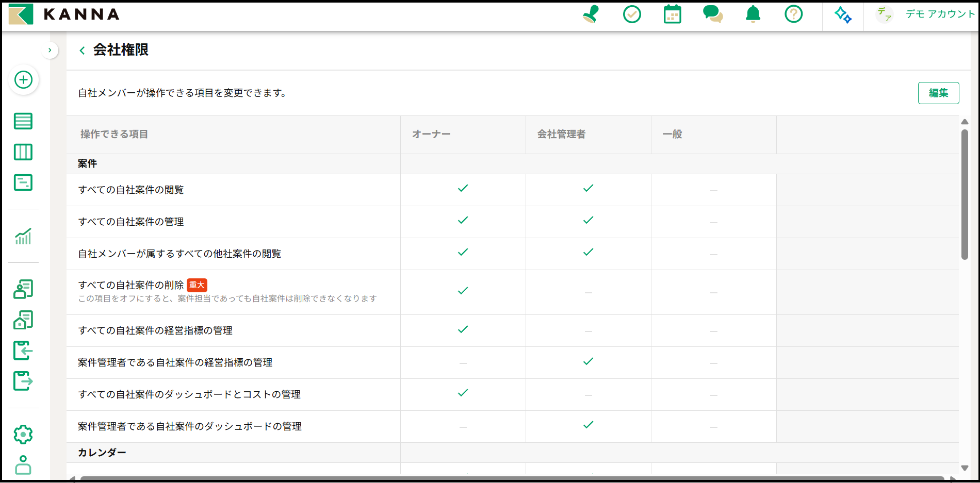Open the help question mark icon
The image size is (980, 483).
click(x=793, y=14)
